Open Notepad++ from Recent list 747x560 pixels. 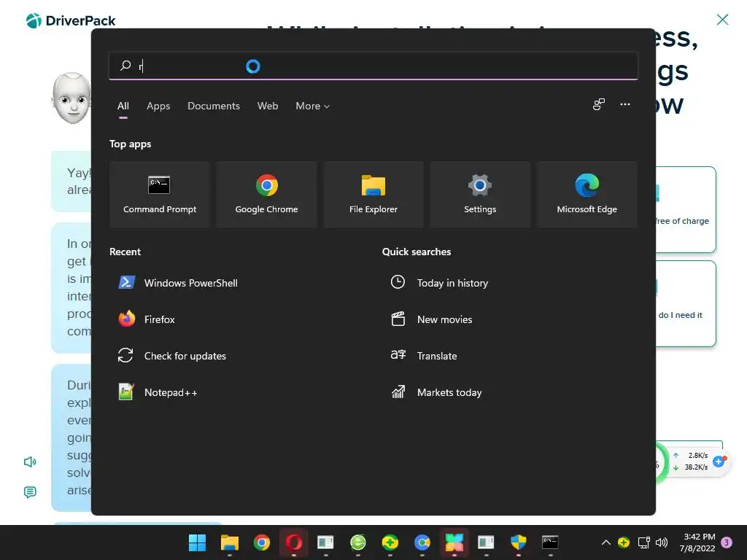pos(158,392)
